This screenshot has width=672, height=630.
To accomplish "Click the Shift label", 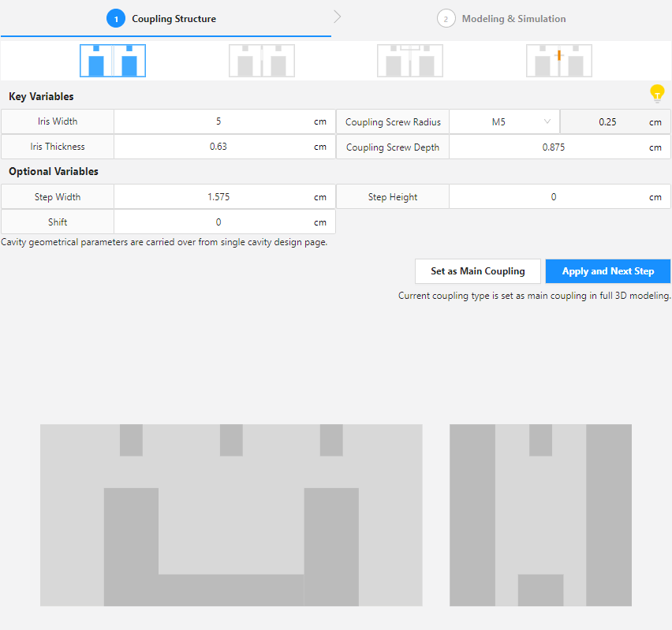I will (x=58, y=222).
